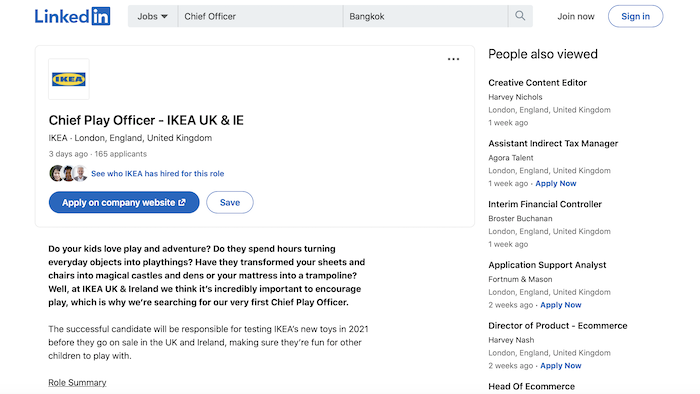Save this job posting
This screenshot has width=700, height=394.
pyautogui.click(x=229, y=203)
